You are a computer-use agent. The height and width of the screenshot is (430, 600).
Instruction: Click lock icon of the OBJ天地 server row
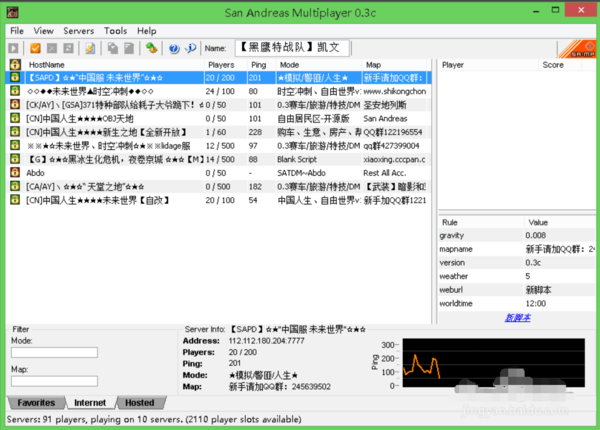(x=15, y=118)
